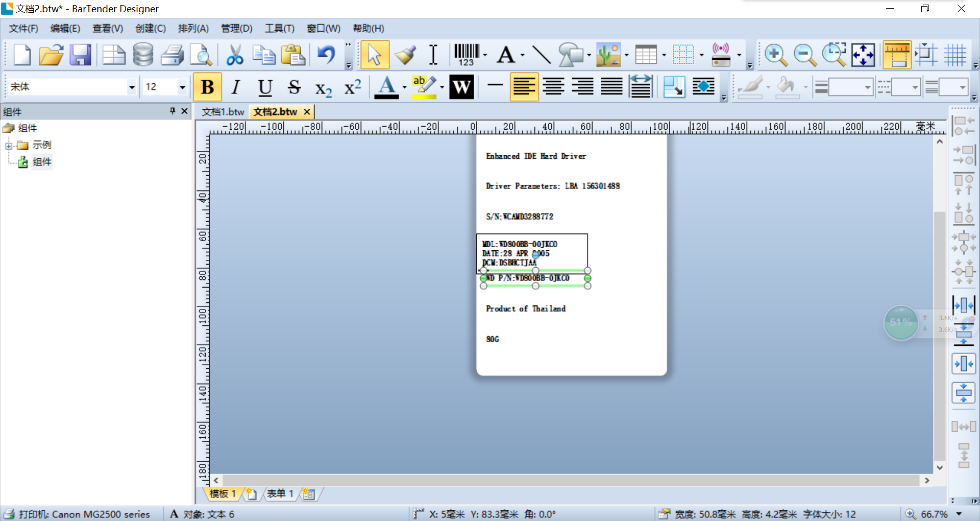This screenshot has height=521, width=980.
Task: Select the picture insertion tool
Action: (x=608, y=55)
